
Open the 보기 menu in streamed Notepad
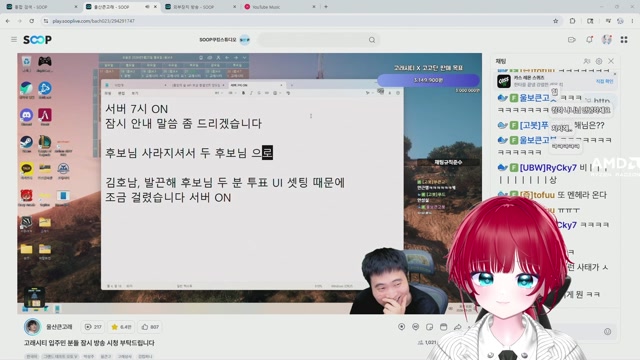[x=134, y=93]
